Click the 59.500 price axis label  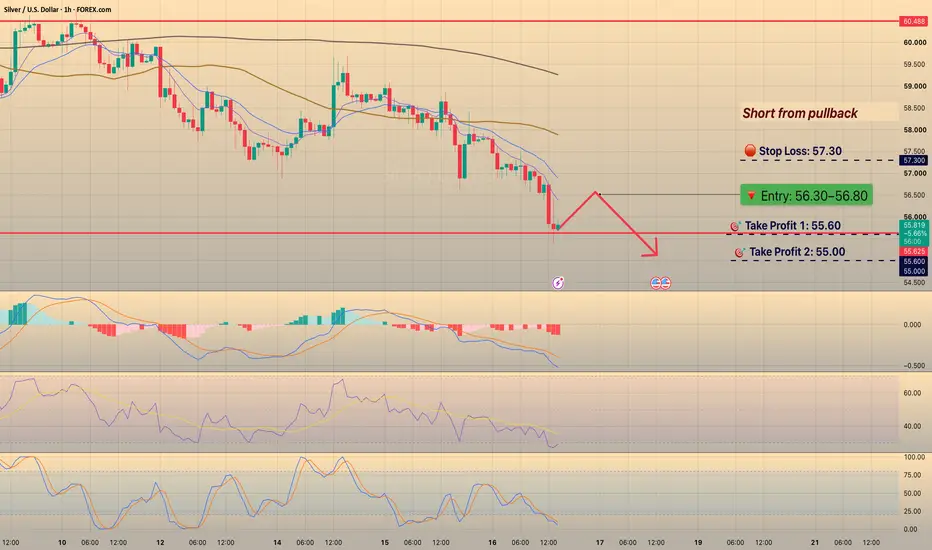click(915, 65)
